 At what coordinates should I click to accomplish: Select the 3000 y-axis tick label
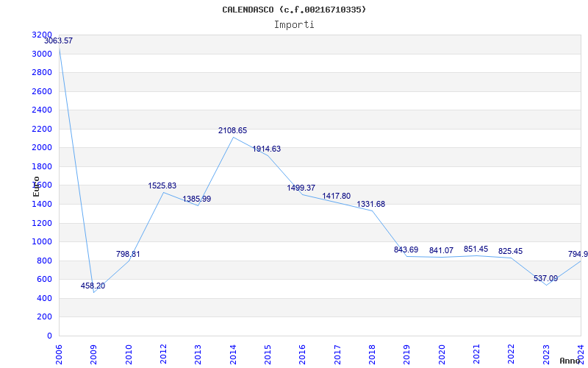pos(42,54)
